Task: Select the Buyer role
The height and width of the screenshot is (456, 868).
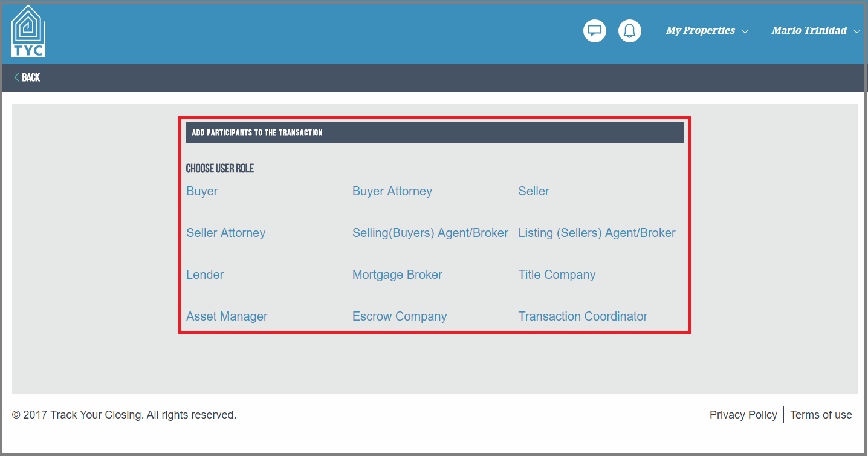Action: click(x=202, y=191)
